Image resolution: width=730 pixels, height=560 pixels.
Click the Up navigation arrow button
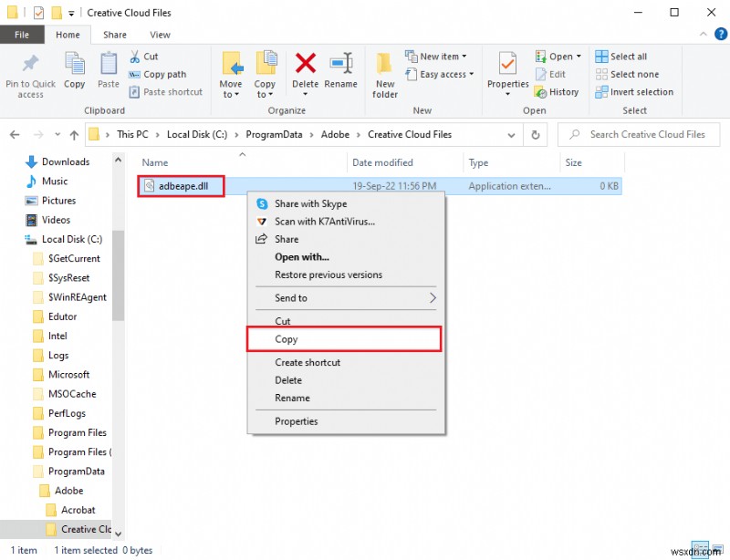(x=74, y=134)
